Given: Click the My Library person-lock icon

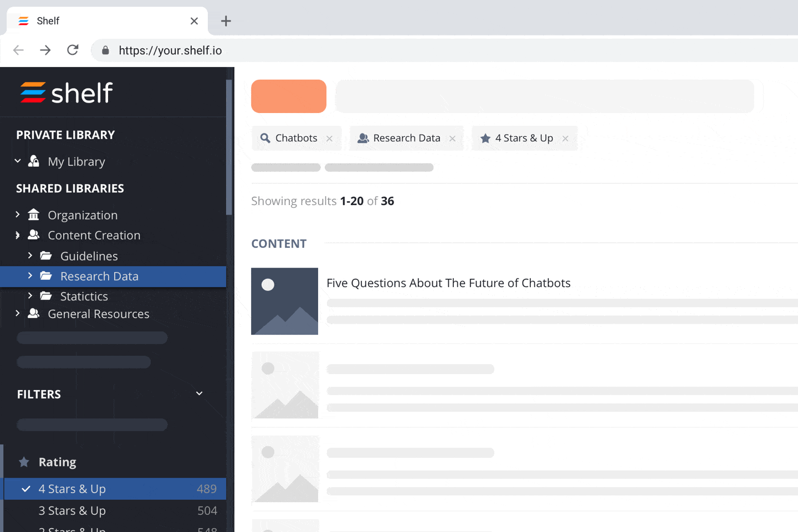Looking at the screenshot, I should pyautogui.click(x=34, y=161).
